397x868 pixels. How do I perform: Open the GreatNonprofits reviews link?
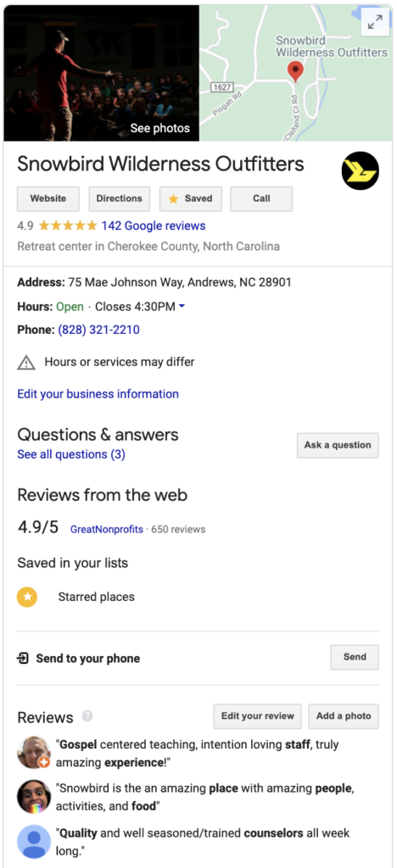pos(106,529)
